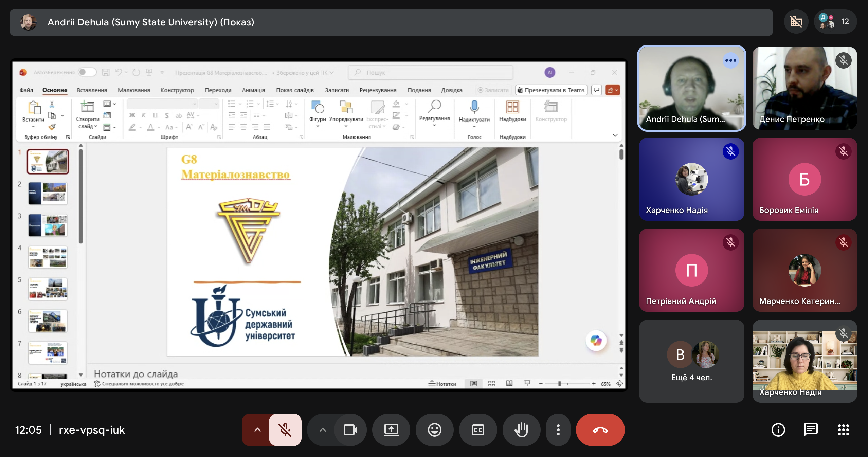Unmute your microphone

coord(285,430)
